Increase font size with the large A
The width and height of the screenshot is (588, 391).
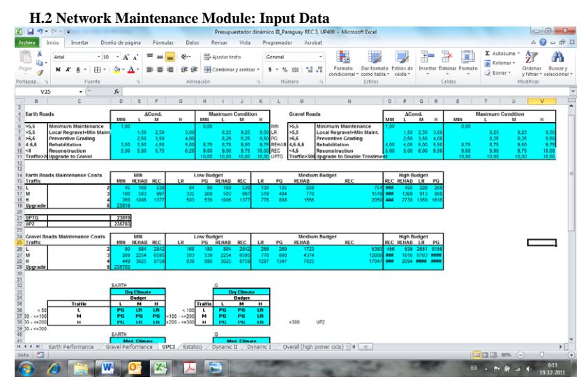(x=126, y=57)
